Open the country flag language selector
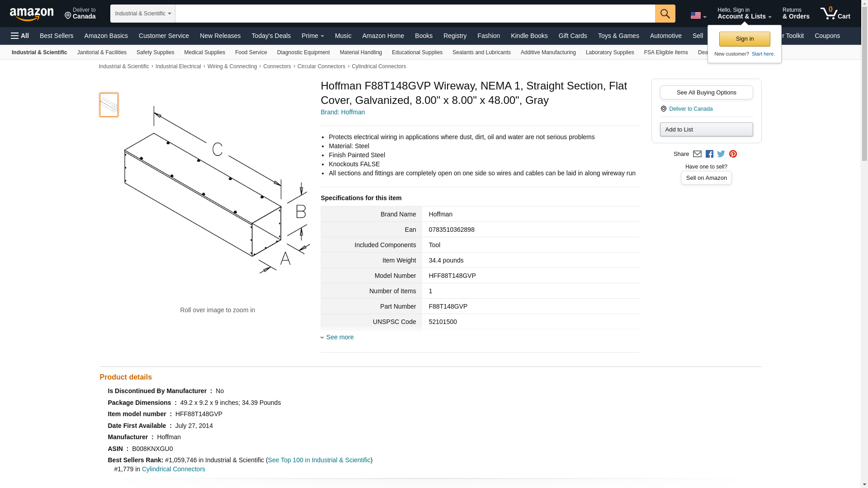 coord(698,15)
